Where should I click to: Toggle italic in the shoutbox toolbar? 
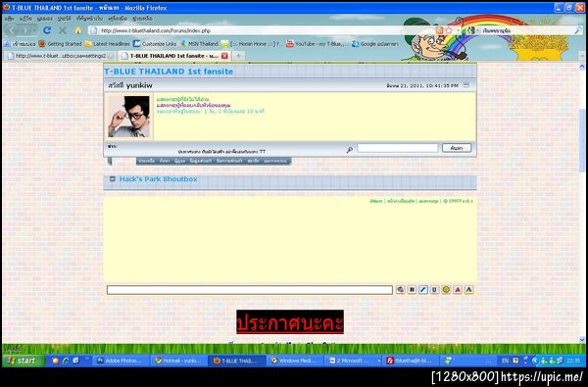pyautogui.click(x=423, y=289)
